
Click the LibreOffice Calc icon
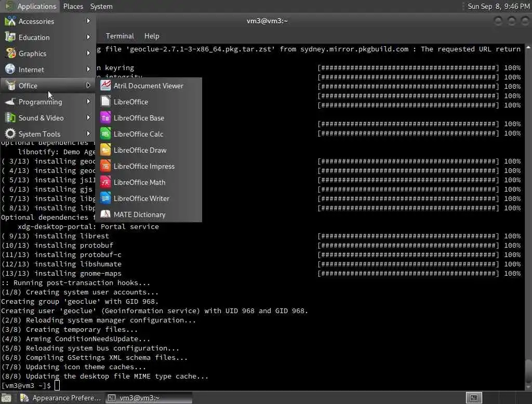click(x=105, y=133)
